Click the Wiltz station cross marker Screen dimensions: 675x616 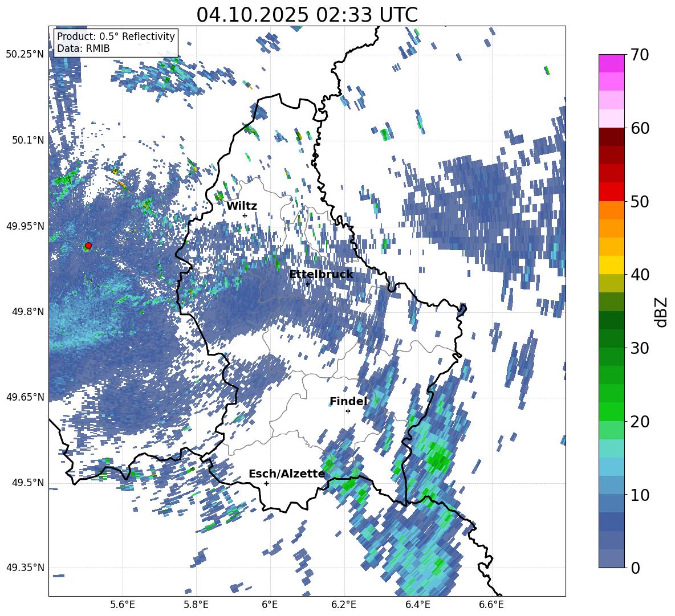pyautogui.click(x=245, y=215)
